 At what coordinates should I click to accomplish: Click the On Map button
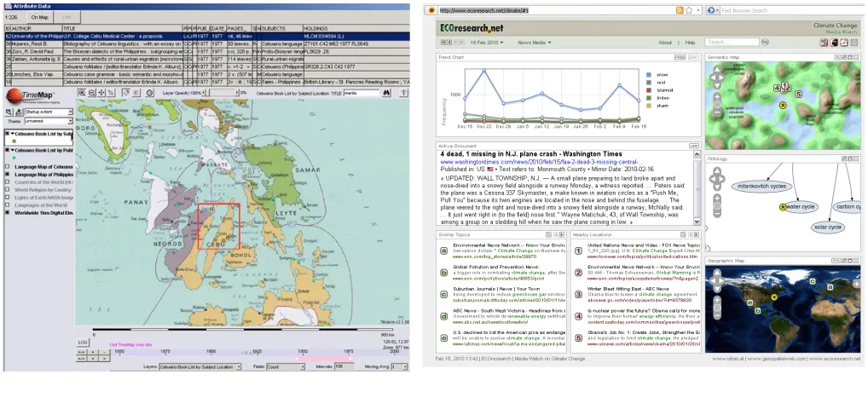point(40,17)
